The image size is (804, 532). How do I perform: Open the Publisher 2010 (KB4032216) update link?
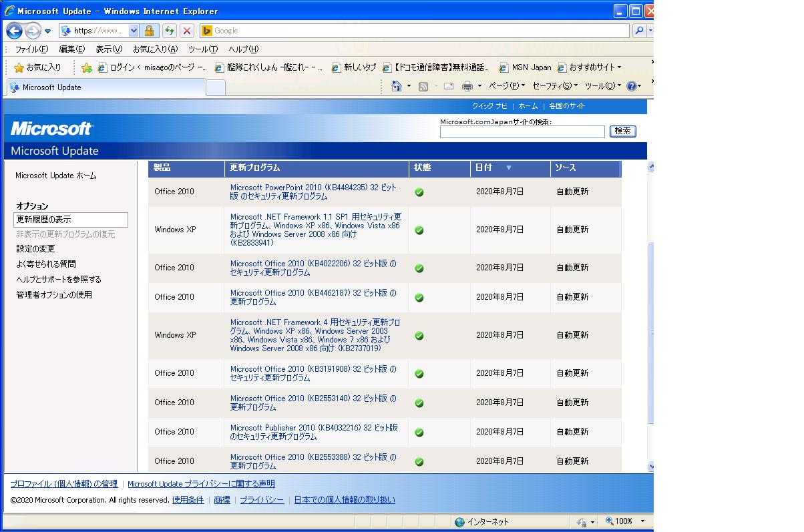click(314, 433)
